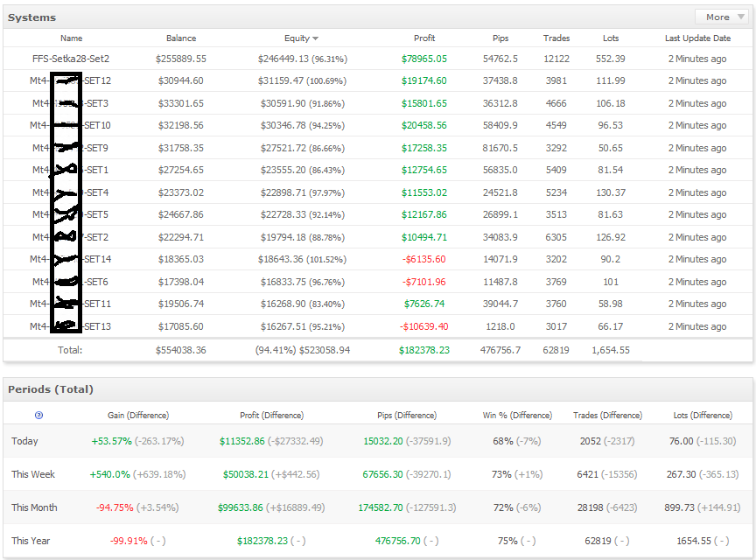Click This Week gain +540.0%
The width and height of the screenshot is (756, 560).
(110, 474)
